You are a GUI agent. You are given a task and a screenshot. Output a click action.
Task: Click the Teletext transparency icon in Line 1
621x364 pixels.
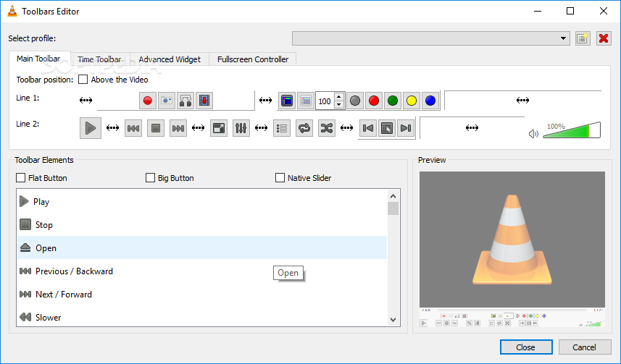click(305, 101)
